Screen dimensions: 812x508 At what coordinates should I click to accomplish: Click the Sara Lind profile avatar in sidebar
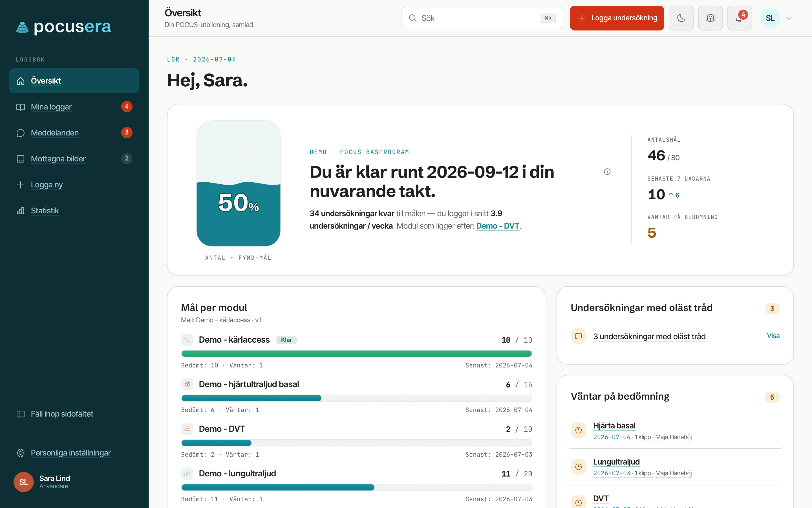point(23,482)
